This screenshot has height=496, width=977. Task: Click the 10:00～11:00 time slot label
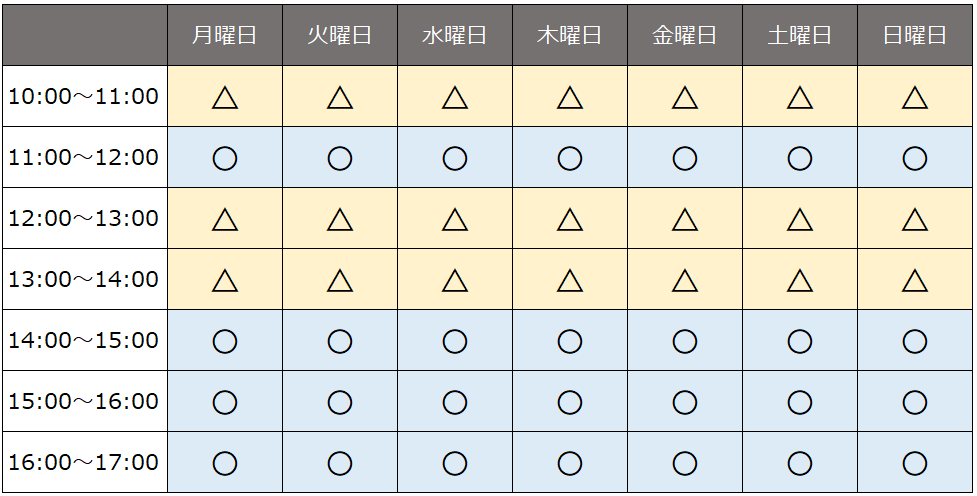[84, 97]
